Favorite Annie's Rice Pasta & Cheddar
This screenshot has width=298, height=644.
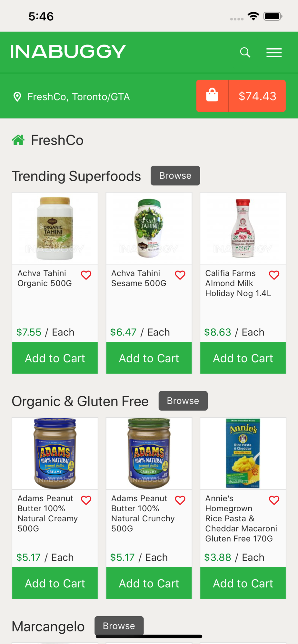[x=274, y=500]
